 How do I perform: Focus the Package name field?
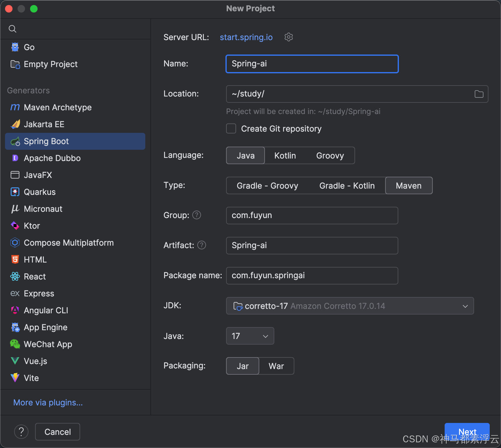point(312,276)
